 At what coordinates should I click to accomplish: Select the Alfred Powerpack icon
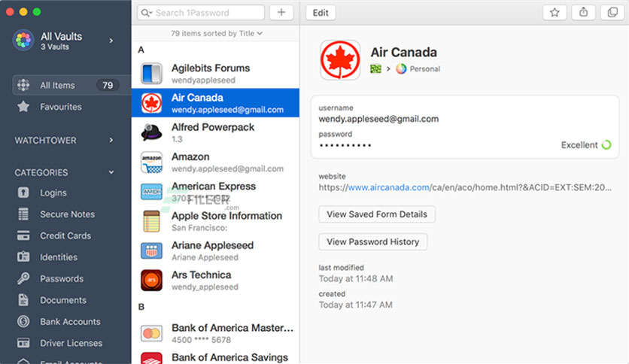[151, 132]
